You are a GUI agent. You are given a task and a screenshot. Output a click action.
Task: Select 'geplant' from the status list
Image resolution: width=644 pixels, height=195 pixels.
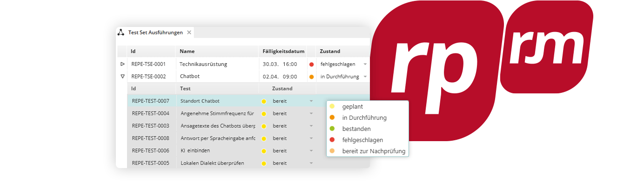pos(352,107)
